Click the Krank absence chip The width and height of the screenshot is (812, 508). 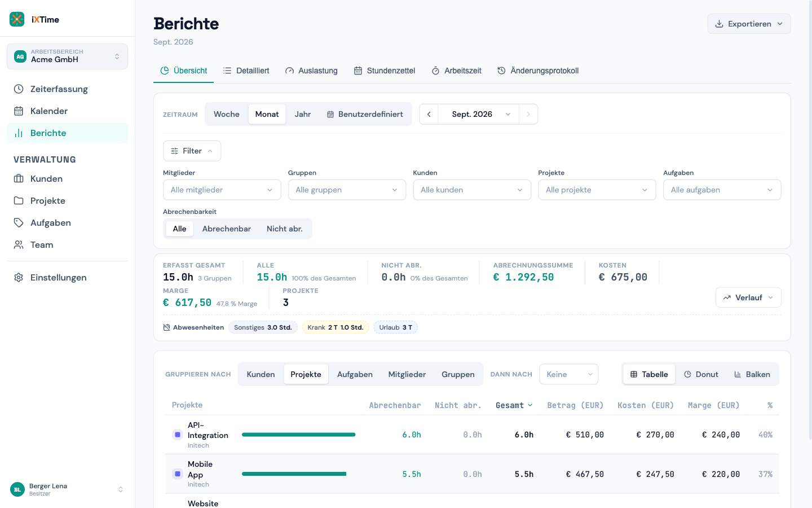[336, 327]
